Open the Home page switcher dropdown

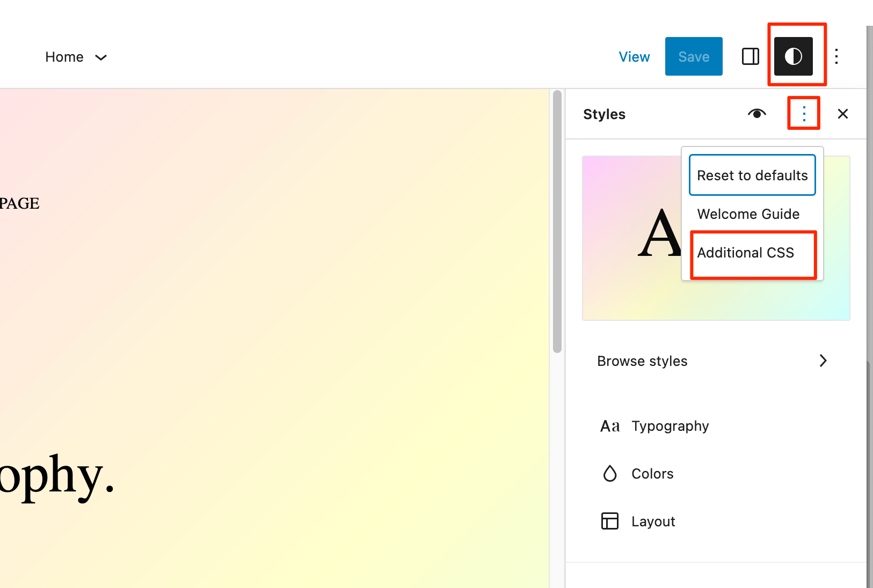click(x=76, y=56)
